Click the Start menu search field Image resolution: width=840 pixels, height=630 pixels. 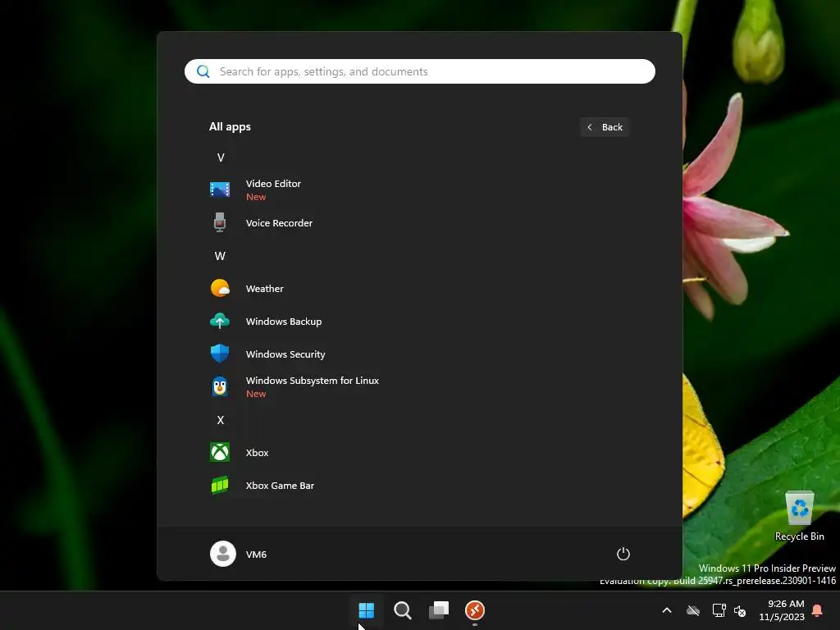(420, 71)
